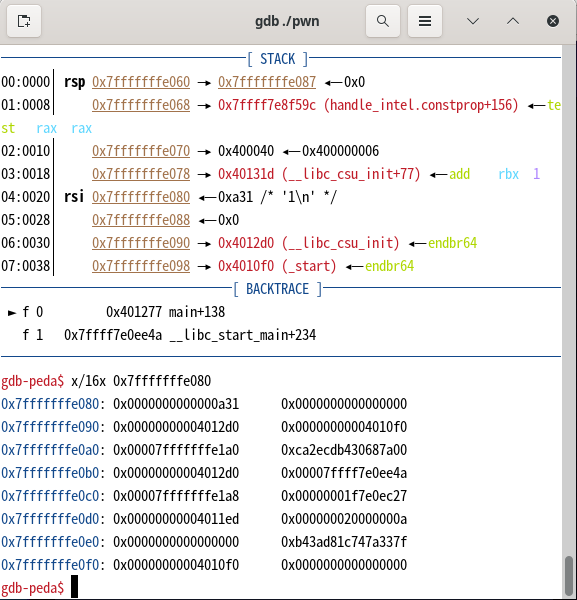Click stack address 0x7fffffffe068
577x600 pixels.
(141, 105)
